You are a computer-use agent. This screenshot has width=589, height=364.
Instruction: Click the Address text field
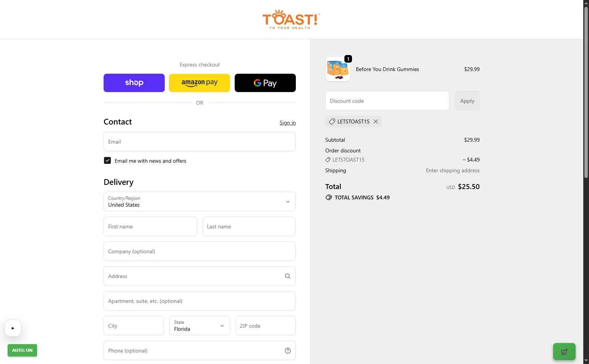coord(200,276)
